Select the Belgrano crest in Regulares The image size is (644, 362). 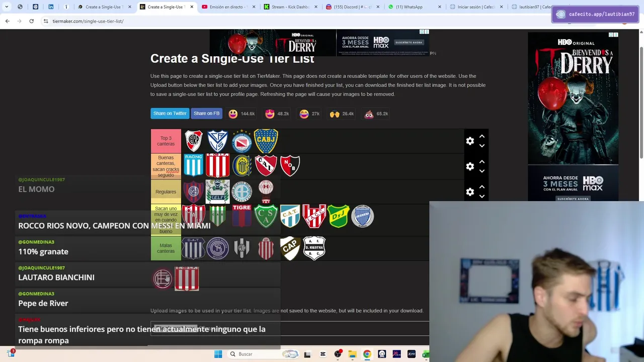click(242, 191)
